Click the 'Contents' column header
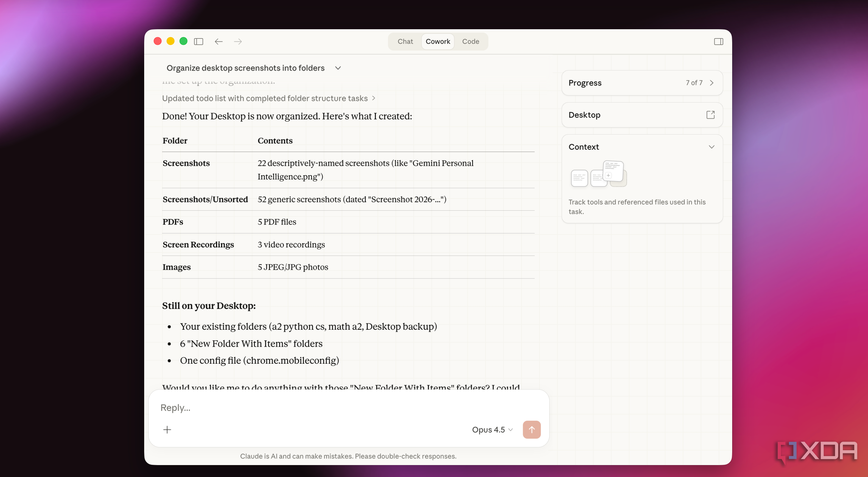Image resolution: width=868 pixels, height=477 pixels. coord(275,141)
